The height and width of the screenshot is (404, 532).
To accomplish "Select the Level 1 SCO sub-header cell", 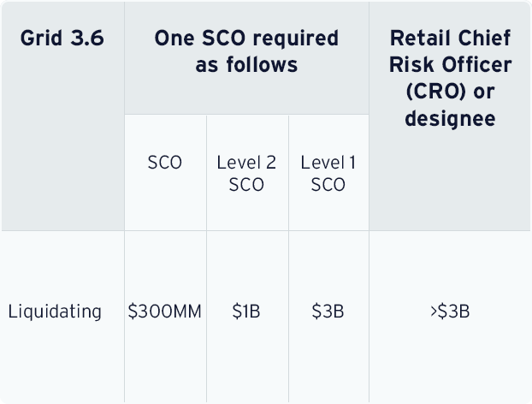I will 328,173.
